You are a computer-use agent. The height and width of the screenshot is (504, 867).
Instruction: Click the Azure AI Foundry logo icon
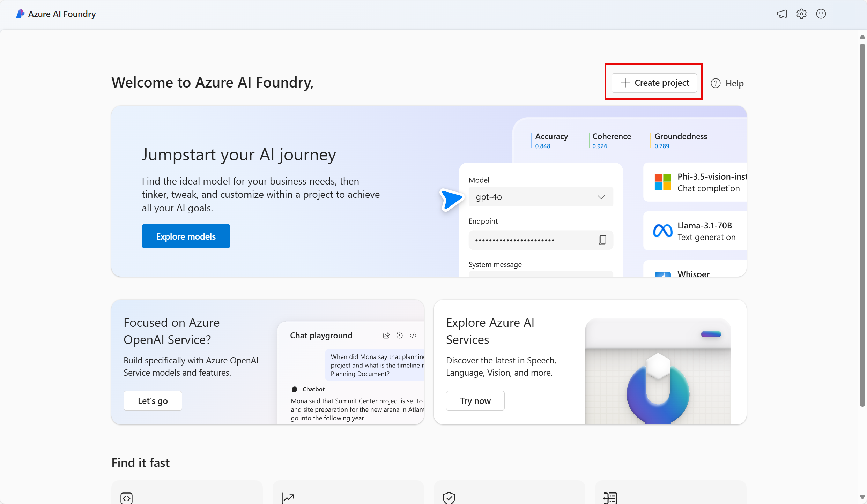point(20,14)
